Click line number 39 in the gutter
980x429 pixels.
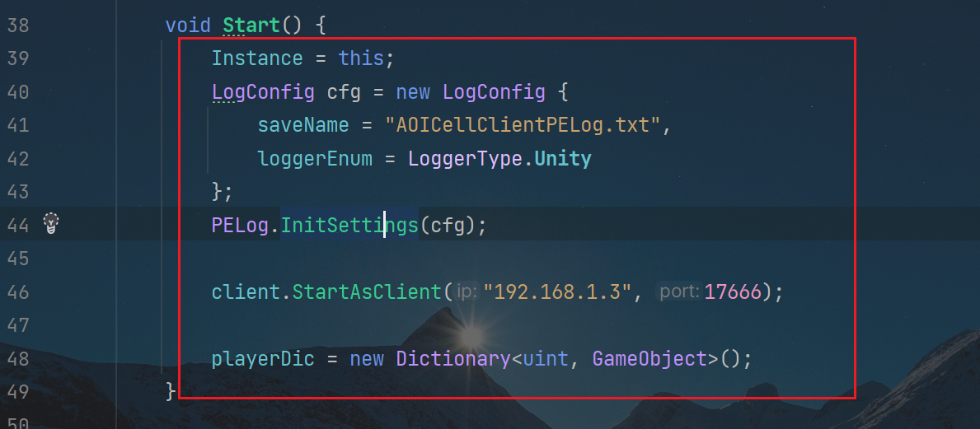pos(18,58)
